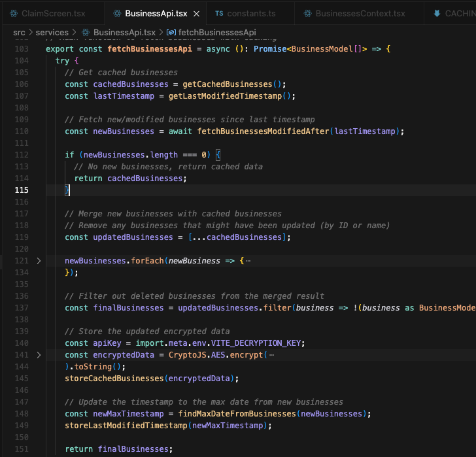The width and height of the screenshot is (476, 457).
Task: Click the finalBusinesses declaration on line 137
Action: click(x=128, y=308)
